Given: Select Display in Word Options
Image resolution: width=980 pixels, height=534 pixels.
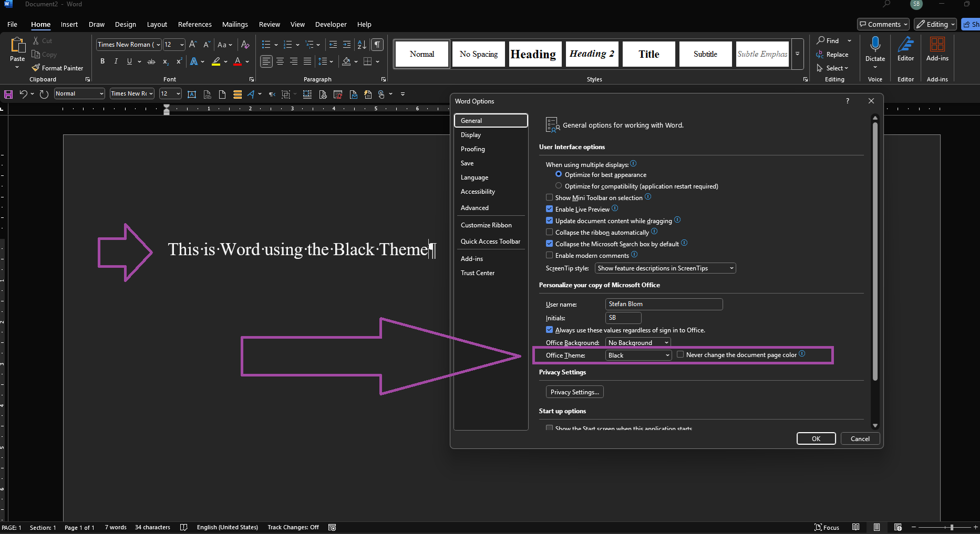Looking at the screenshot, I should (x=491, y=135).
